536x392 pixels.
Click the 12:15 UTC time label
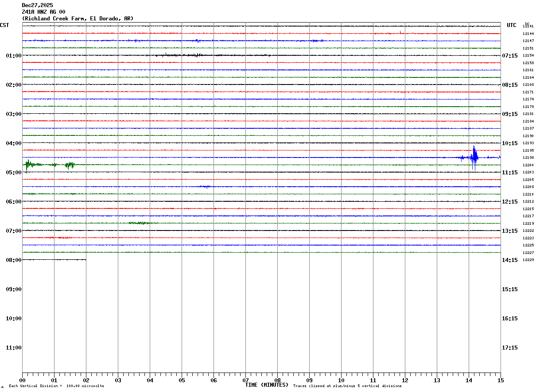click(x=509, y=202)
